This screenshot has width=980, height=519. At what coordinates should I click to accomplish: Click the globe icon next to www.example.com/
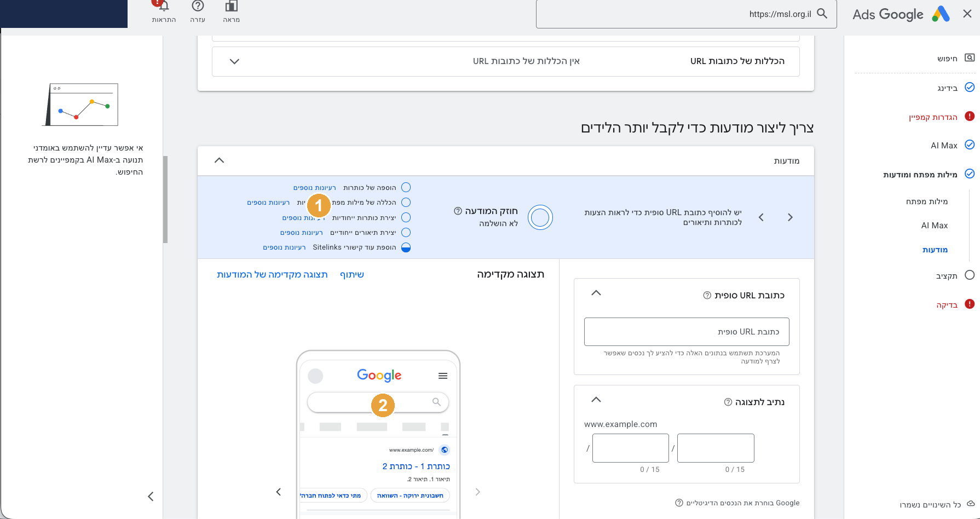tap(445, 450)
